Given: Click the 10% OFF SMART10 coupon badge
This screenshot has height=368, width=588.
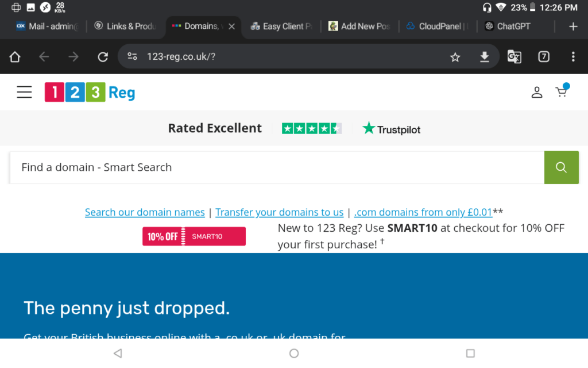Looking at the screenshot, I should 194,236.
